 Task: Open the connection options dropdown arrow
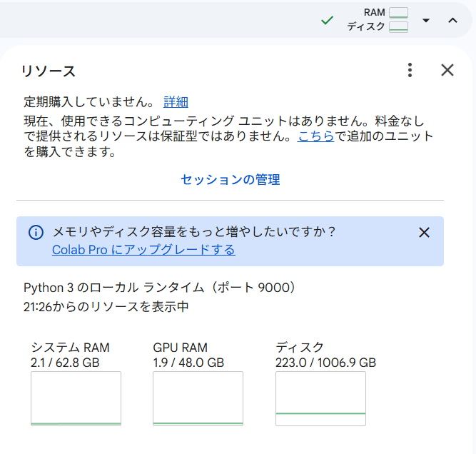coord(426,21)
